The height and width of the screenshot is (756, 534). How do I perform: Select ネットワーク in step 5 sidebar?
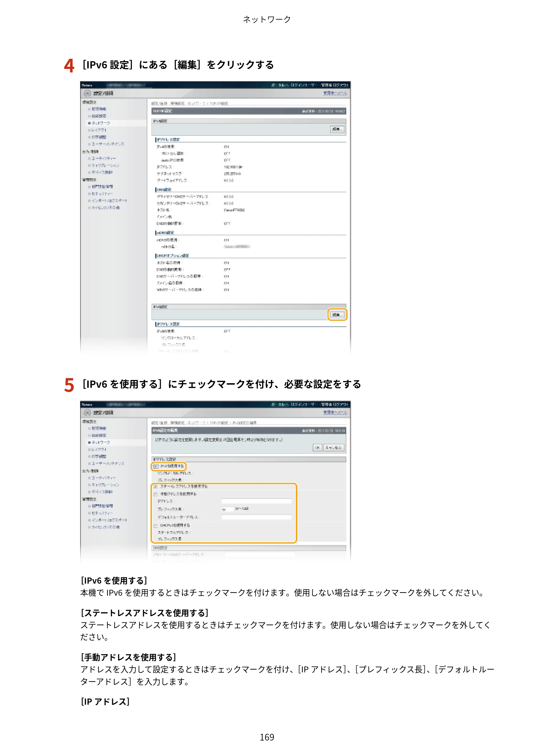pyautogui.click(x=101, y=443)
